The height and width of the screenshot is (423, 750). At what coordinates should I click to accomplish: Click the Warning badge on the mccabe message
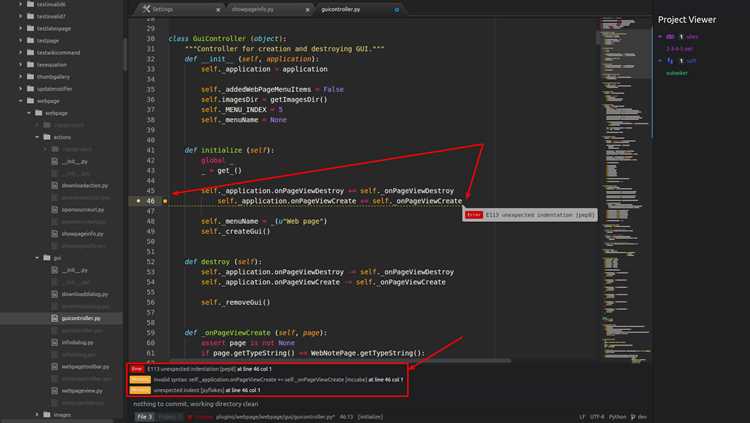(140, 379)
